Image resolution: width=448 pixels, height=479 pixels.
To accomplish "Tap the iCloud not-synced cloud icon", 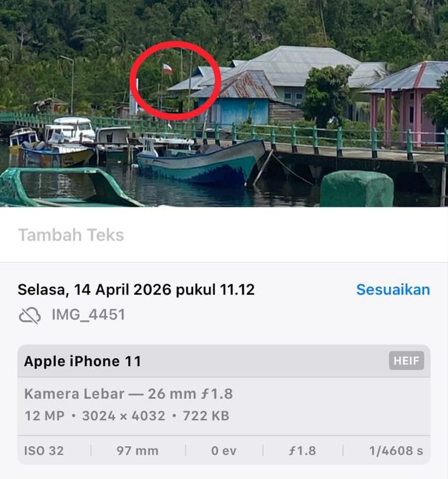I will pyautogui.click(x=30, y=315).
